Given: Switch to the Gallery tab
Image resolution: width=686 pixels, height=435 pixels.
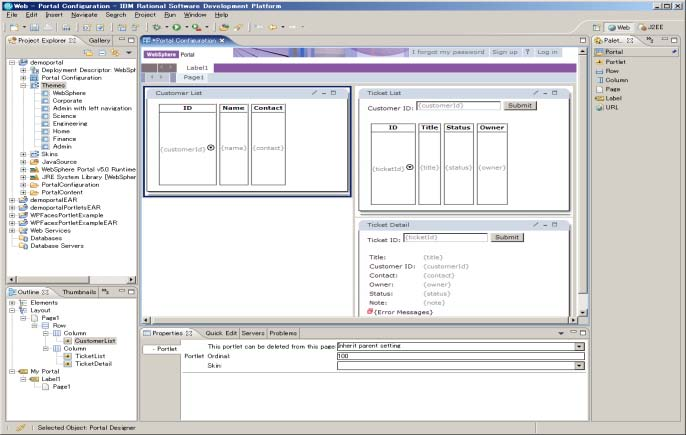Looking at the screenshot, I should (99, 40).
